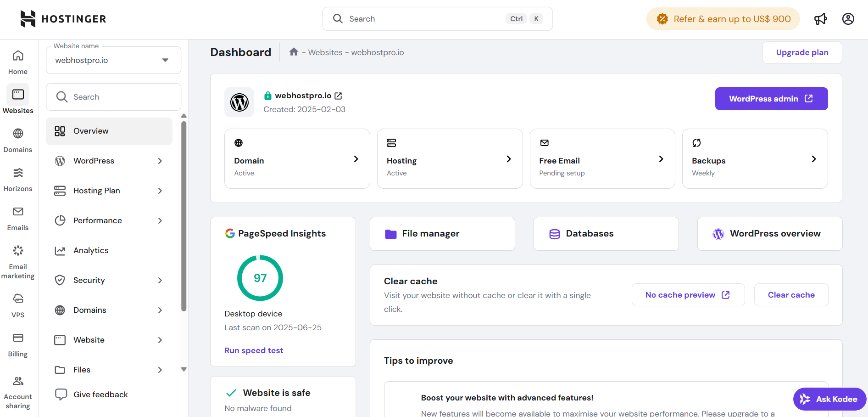
Task: Click the Backups refresh icon
Action: pyautogui.click(x=697, y=143)
